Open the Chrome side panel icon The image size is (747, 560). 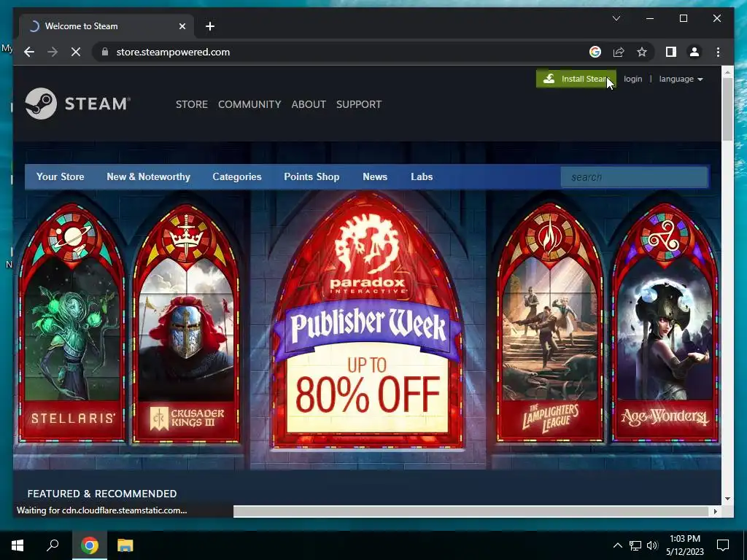(x=671, y=52)
